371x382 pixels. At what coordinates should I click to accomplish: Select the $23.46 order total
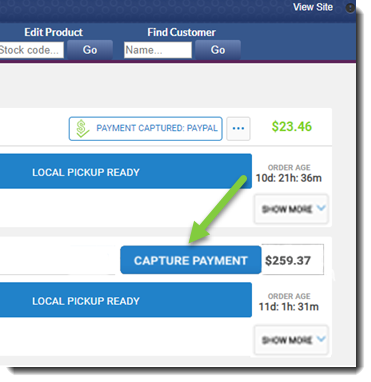pyautogui.click(x=292, y=127)
